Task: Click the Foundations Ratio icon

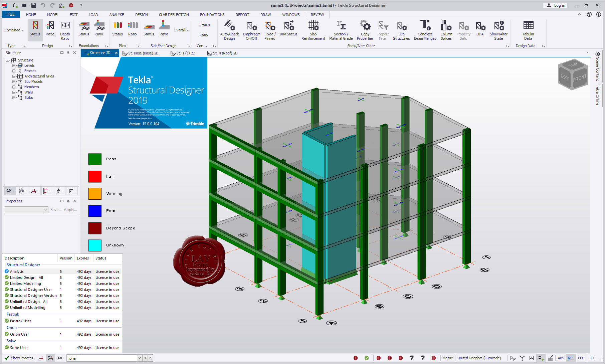Action: click(x=99, y=28)
